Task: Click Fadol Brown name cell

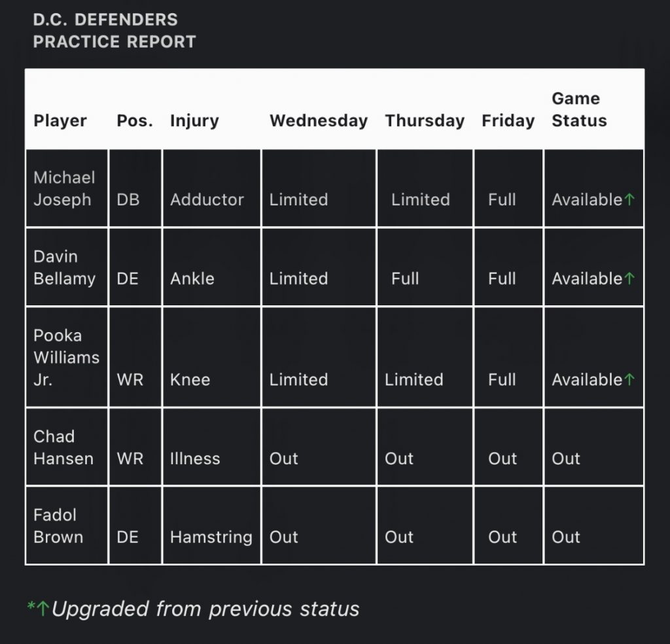Action: (x=58, y=526)
